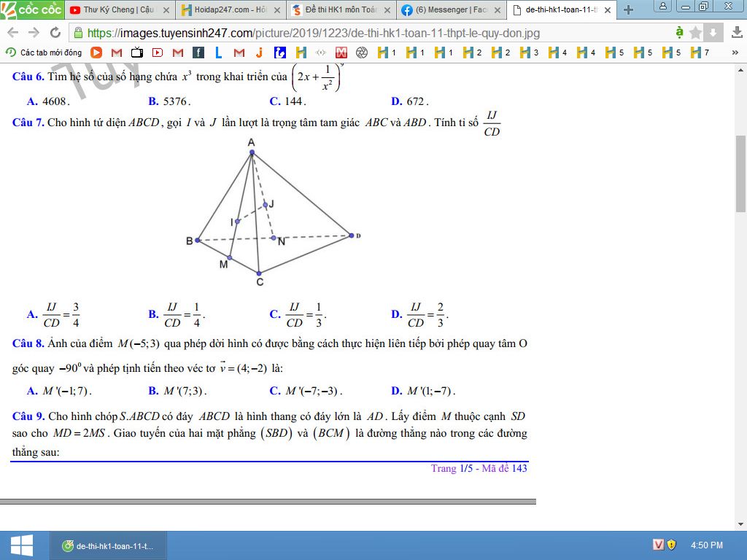Click the de-thi-hk1-toan-11 taskbar item
The height and width of the screenshot is (560, 747).
pos(109,545)
